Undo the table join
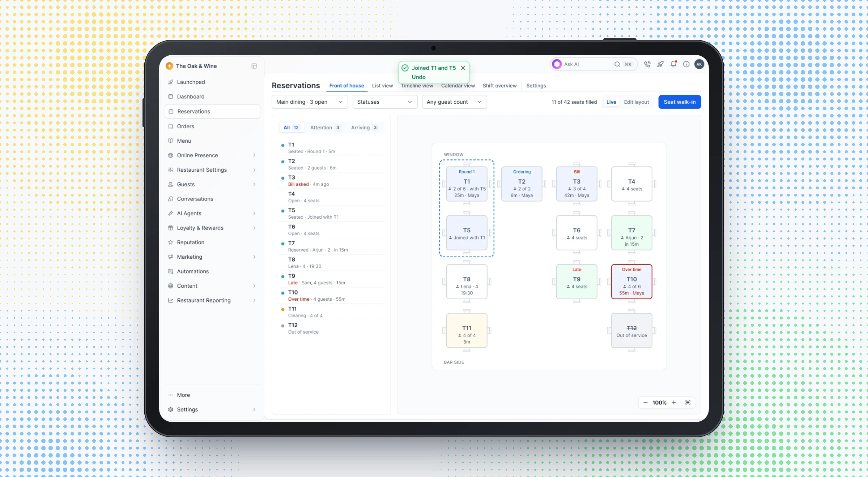 point(418,77)
